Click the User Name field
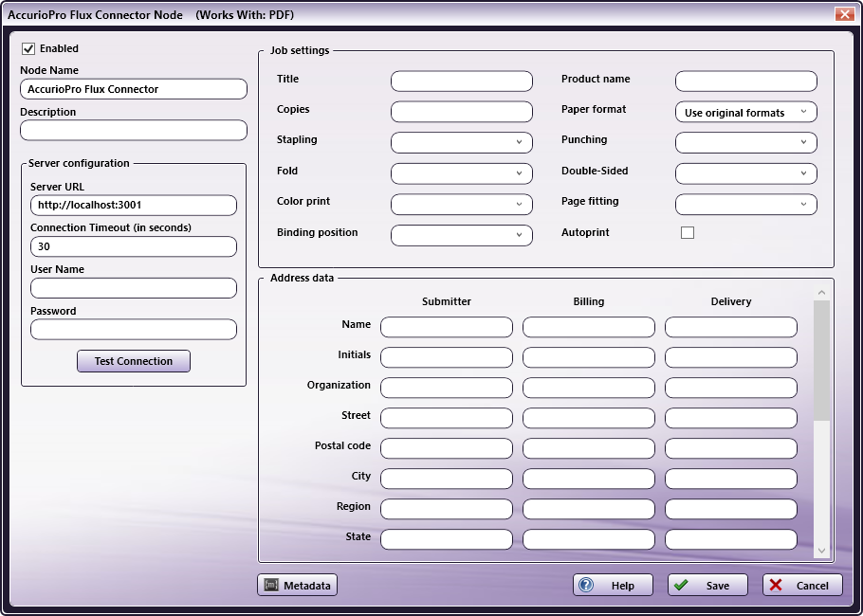The width and height of the screenshot is (863, 616). [x=134, y=288]
